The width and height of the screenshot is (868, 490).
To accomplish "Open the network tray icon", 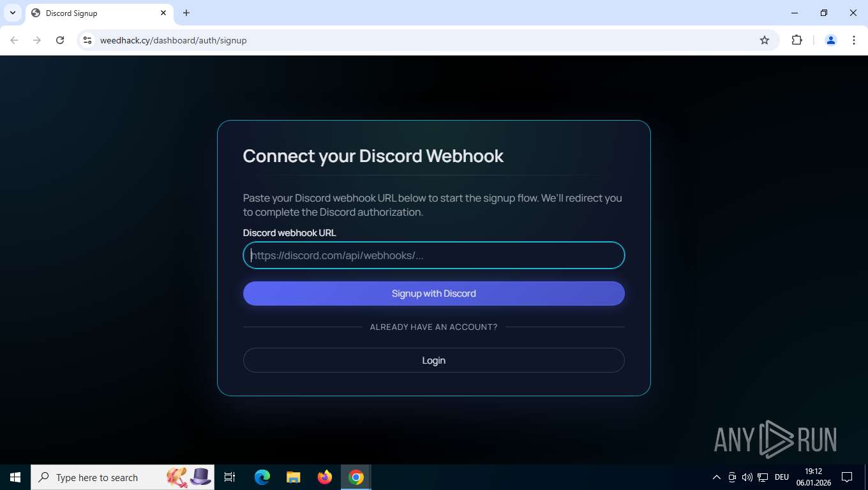I will pos(763,477).
